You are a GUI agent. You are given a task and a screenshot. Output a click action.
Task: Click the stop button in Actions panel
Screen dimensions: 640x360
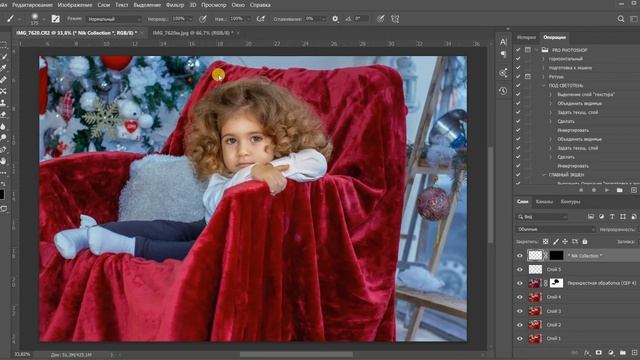(581, 190)
